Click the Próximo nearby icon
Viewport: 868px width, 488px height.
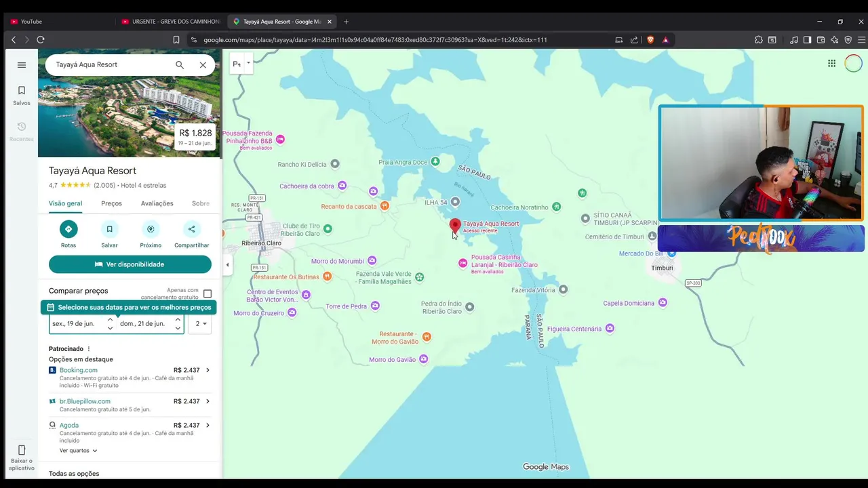tap(151, 229)
